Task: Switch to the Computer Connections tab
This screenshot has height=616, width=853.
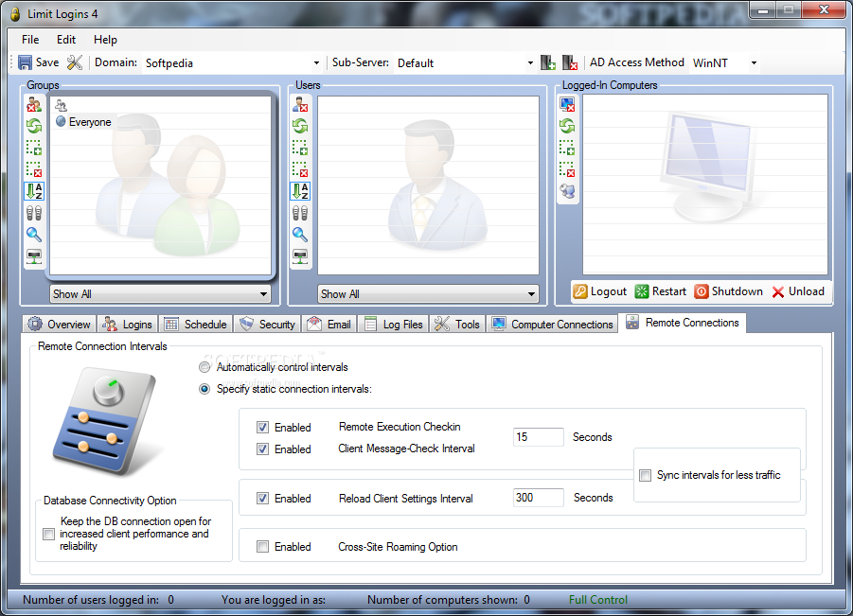Action: 552,324
